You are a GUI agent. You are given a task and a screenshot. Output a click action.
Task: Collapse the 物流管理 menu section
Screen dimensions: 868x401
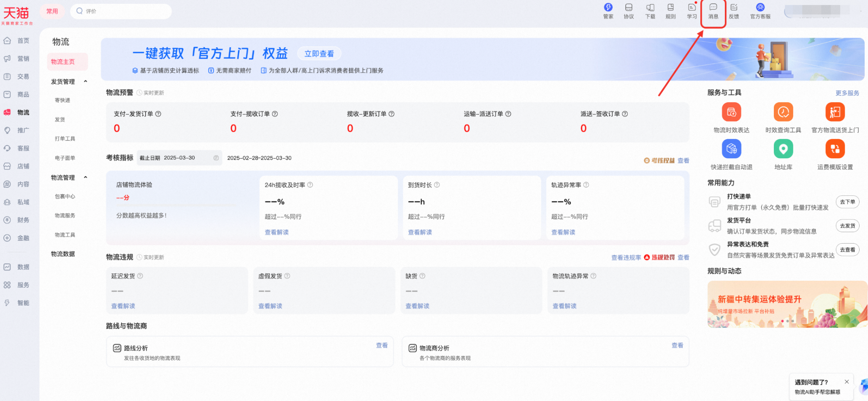click(86, 177)
